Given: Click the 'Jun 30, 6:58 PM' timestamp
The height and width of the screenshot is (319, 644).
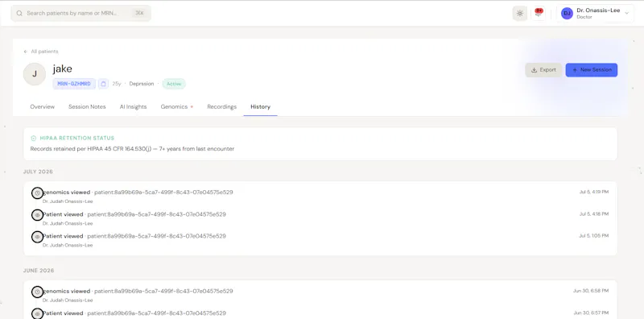Looking at the screenshot, I should click(x=591, y=291).
